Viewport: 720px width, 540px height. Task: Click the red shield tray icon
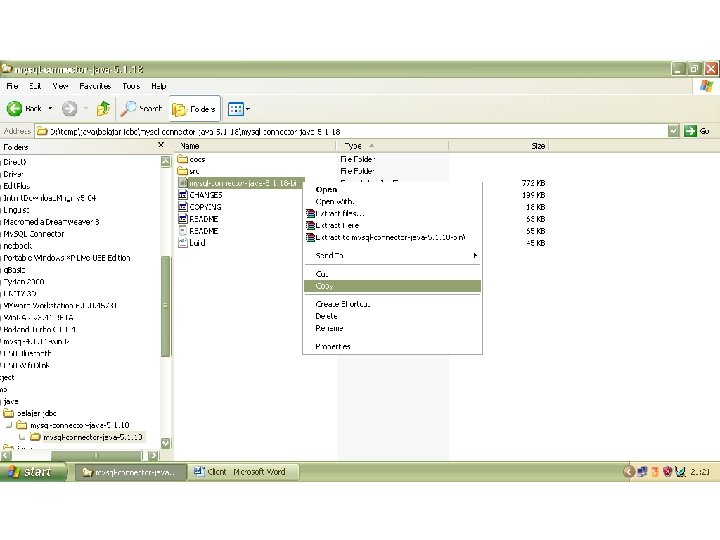coord(667,472)
